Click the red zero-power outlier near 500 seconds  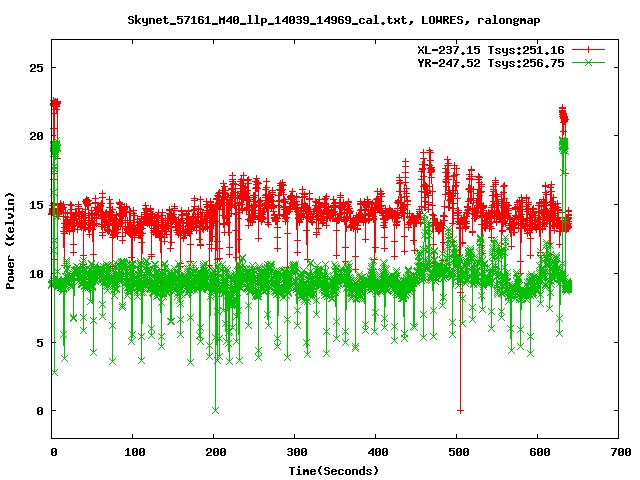click(460, 411)
